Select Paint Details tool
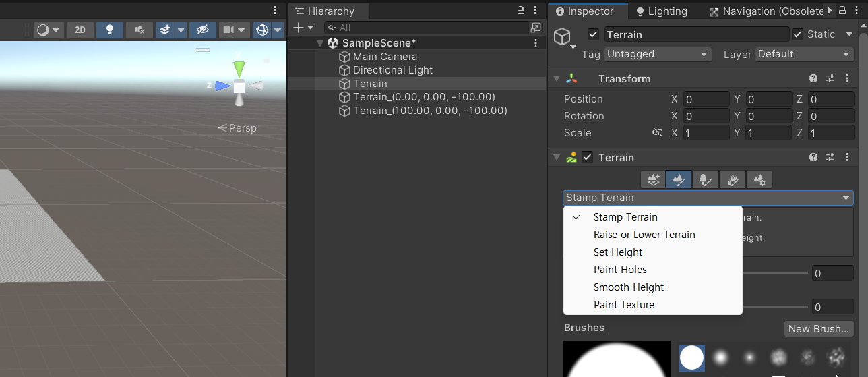The height and width of the screenshot is (377, 868). click(732, 179)
